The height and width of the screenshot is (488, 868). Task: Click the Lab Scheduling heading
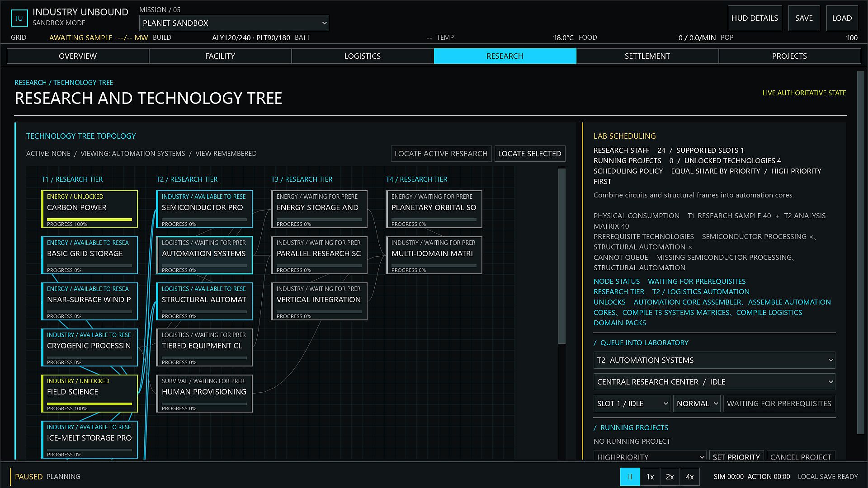[x=624, y=136]
